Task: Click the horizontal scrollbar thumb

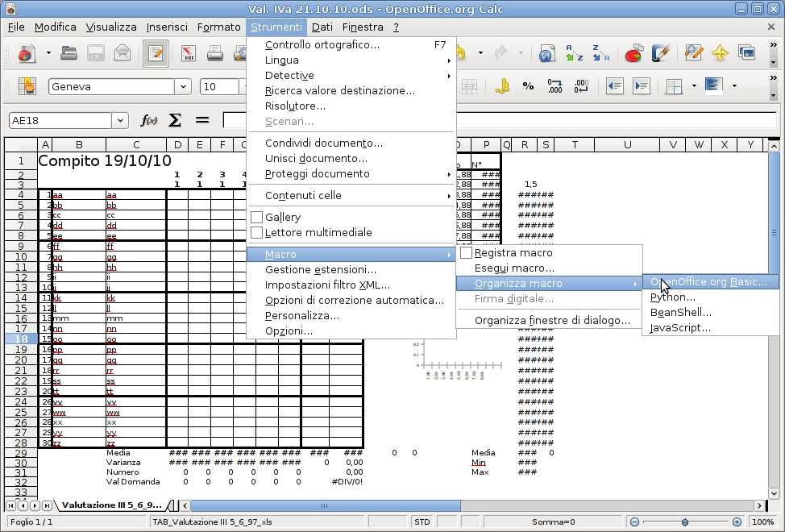Action: coord(325,505)
